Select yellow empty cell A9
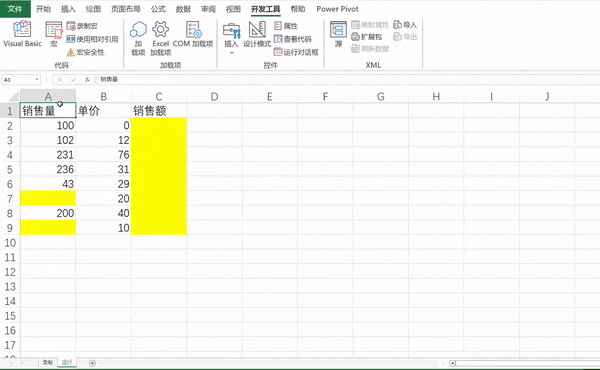Image resolution: width=600 pixels, height=370 pixels. 48,228
